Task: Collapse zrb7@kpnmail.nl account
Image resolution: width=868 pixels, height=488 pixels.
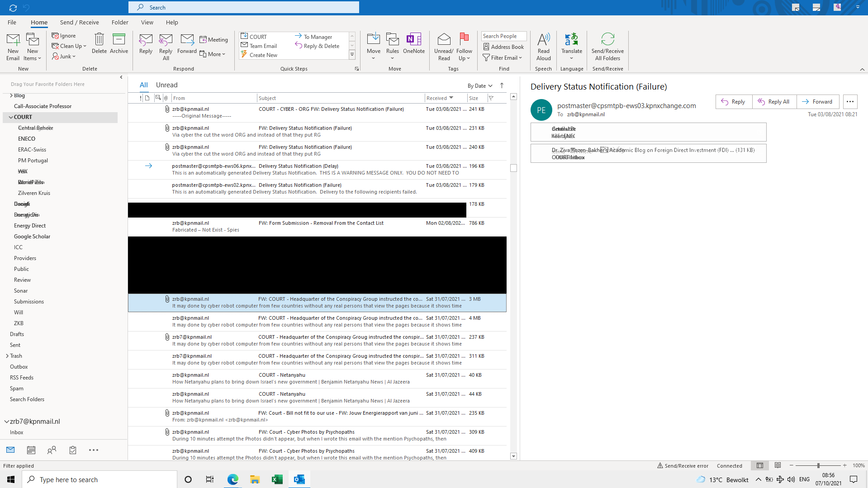Action: [7, 422]
